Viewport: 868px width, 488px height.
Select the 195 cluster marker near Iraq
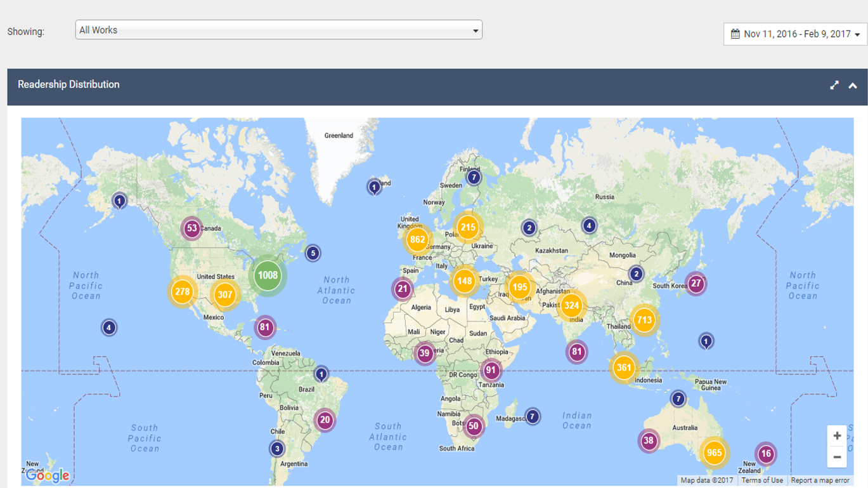point(520,287)
